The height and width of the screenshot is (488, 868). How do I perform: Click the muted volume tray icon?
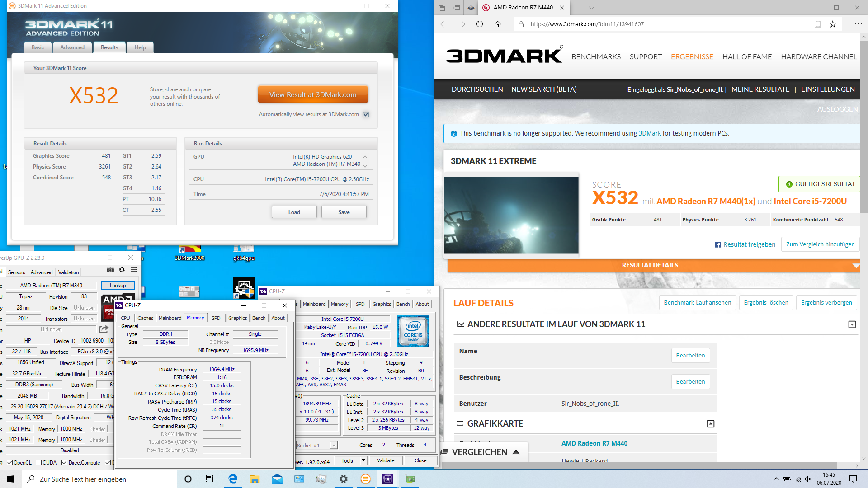click(808, 479)
